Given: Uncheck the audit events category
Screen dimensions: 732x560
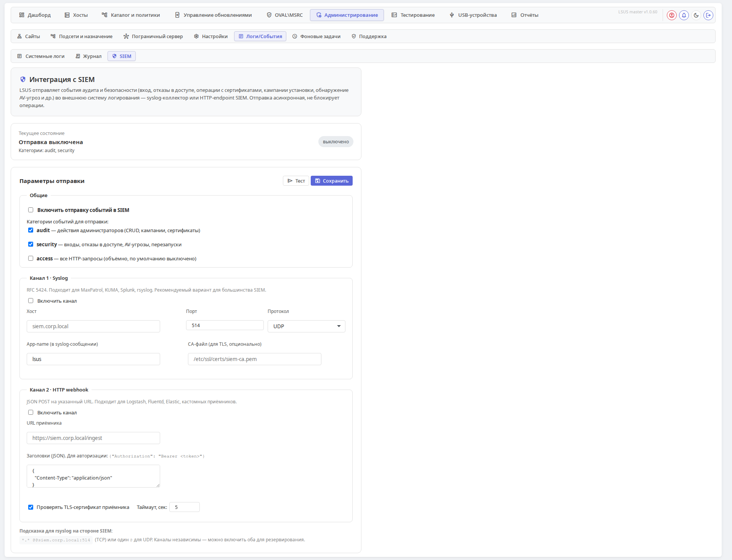Looking at the screenshot, I should [31, 230].
